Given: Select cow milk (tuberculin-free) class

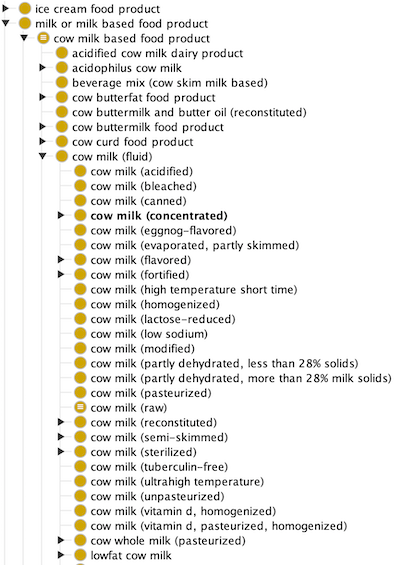Looking at the screenshot, I should [159, 467].
